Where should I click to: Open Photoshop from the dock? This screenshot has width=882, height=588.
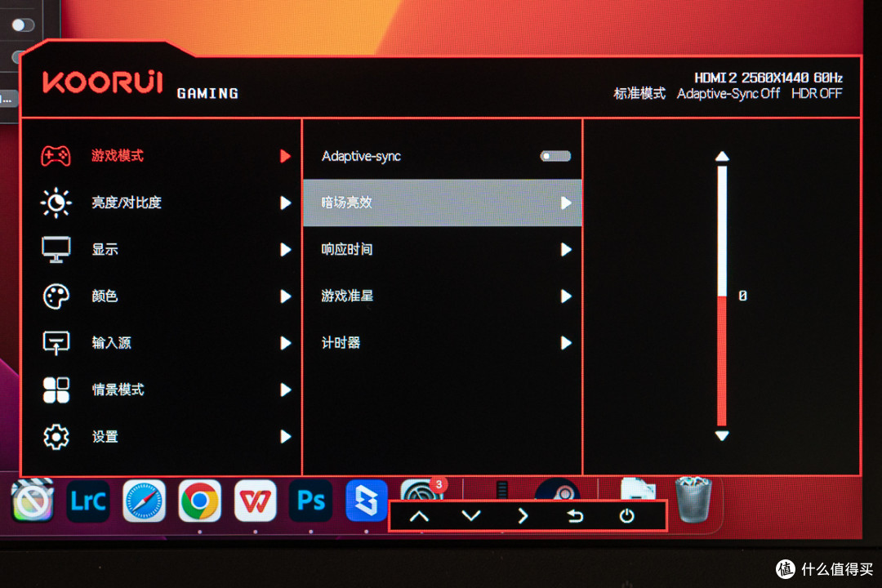click(310, 501)
